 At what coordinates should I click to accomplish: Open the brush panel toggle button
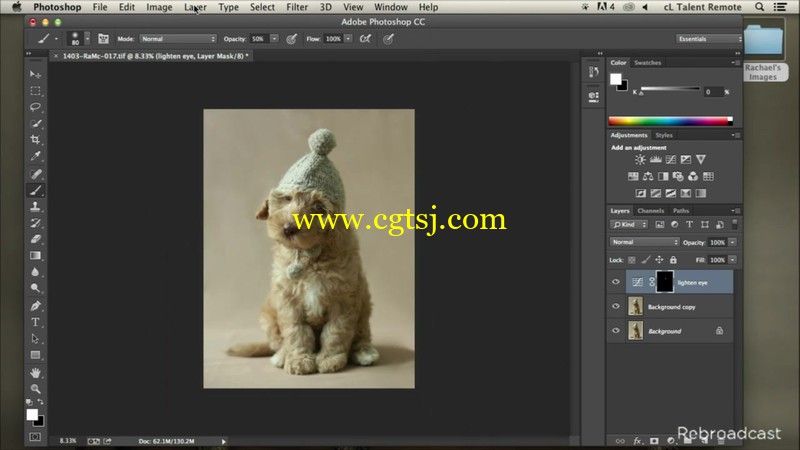[103, 39]
